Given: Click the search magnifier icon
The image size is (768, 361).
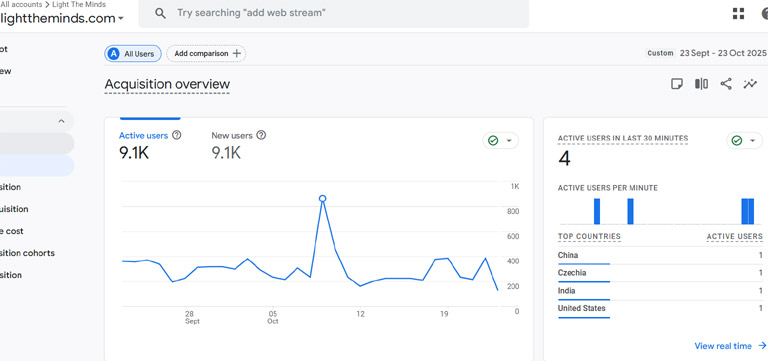Looking at the screenshot, I should point(160,13).
